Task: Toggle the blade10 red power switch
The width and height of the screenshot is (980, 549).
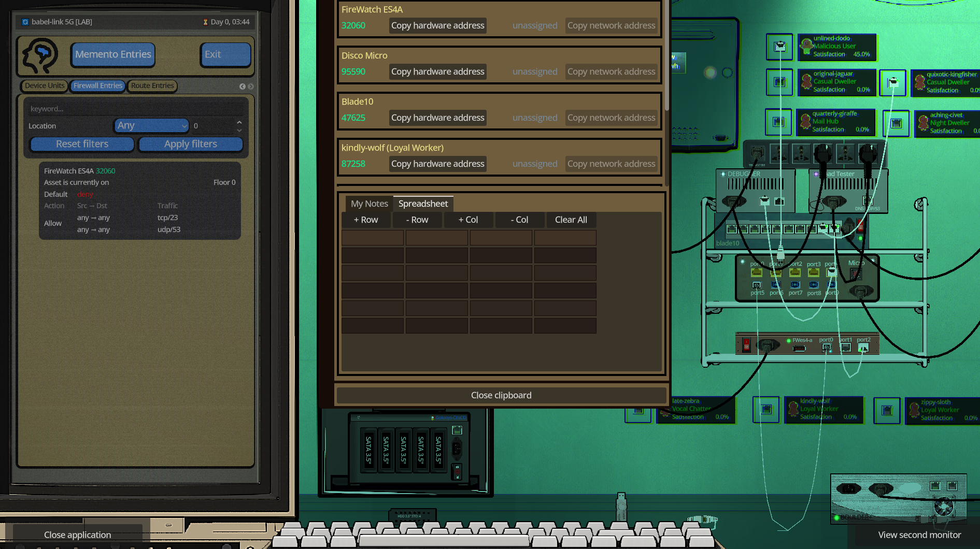Action: pos(860,225)
